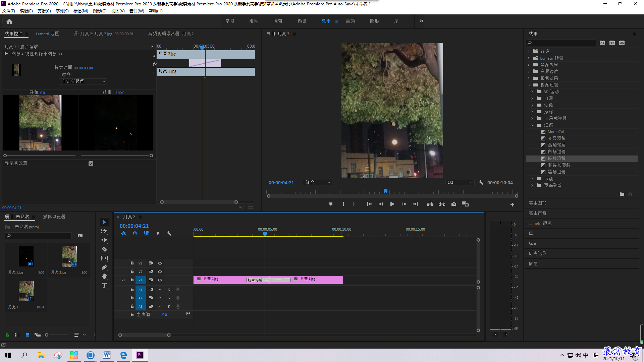The width and height of the screenshot is (644, 362).
Task: Open the button editor plus icon
Action: 512,204
